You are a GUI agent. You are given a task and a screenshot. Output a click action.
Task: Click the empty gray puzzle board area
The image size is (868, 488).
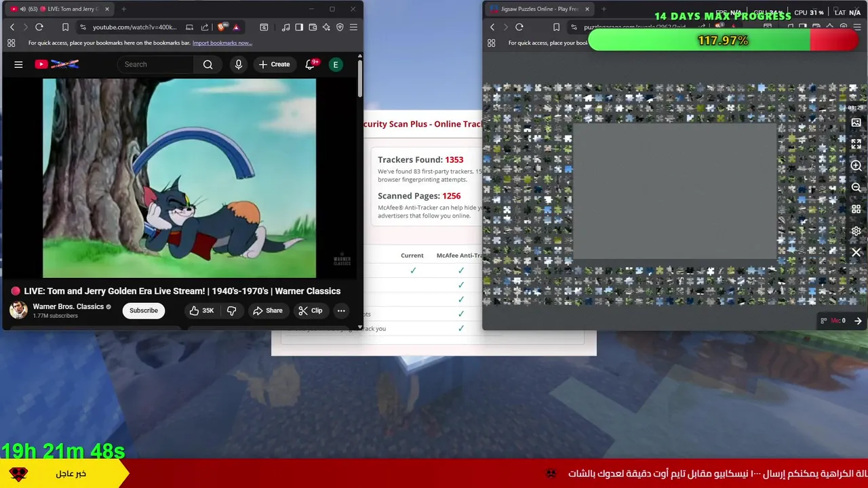[675, 191]
